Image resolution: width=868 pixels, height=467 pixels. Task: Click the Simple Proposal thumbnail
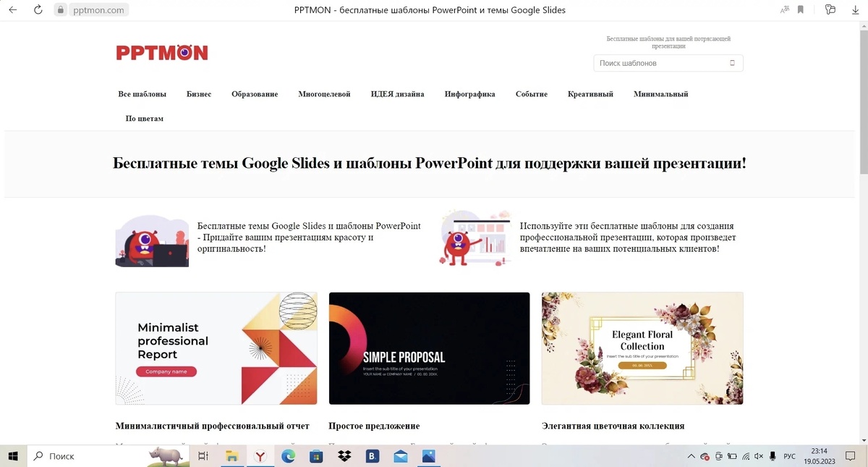pos(429,348)
